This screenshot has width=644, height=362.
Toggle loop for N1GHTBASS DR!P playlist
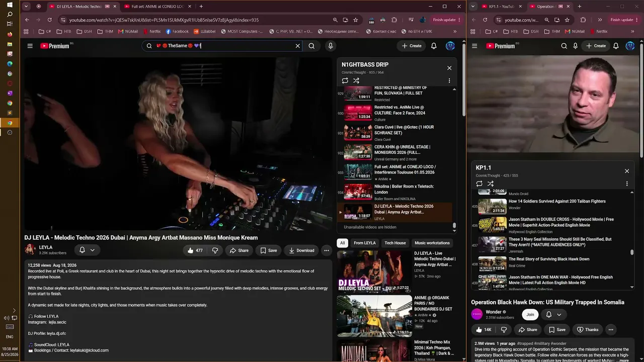(x=345, y=80)
